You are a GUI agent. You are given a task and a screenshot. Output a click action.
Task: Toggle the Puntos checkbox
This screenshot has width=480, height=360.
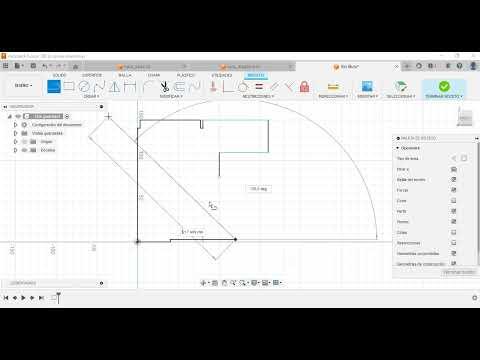453,222
